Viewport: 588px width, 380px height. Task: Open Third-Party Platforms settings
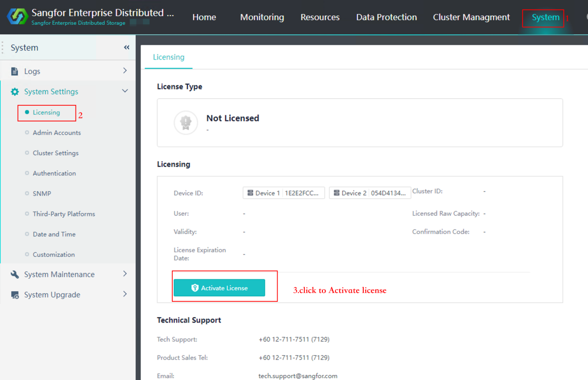[x=64, y=214]
